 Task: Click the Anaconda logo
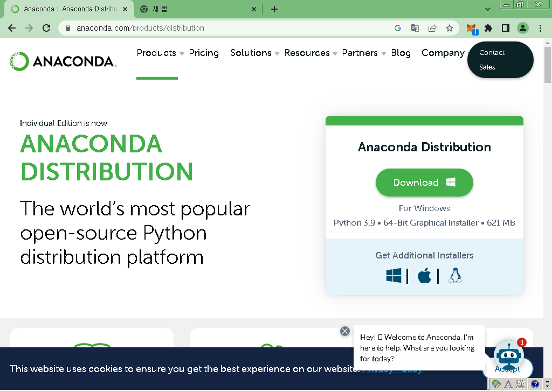[63, 61]
